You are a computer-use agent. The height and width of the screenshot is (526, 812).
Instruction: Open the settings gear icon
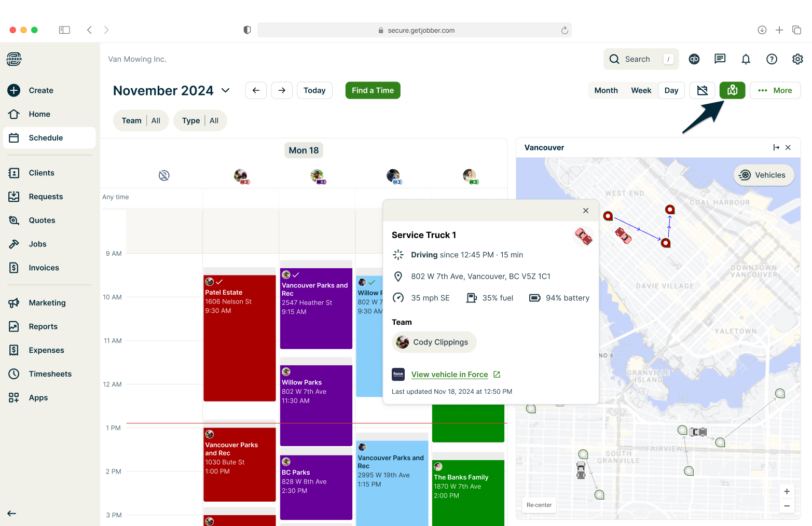pos(797,59)
